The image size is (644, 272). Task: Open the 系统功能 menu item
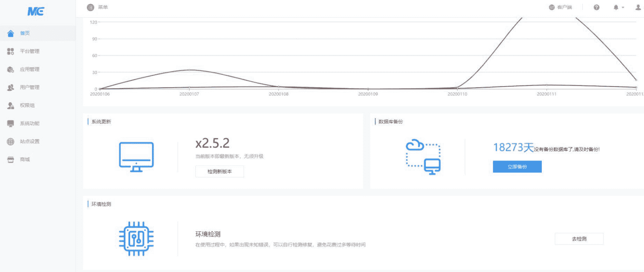[x=38, y=123]
